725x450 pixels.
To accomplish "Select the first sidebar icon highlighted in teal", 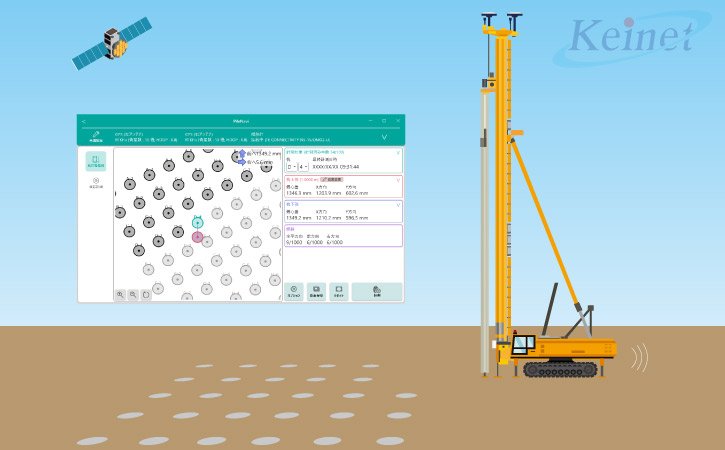I will (96, 161).
